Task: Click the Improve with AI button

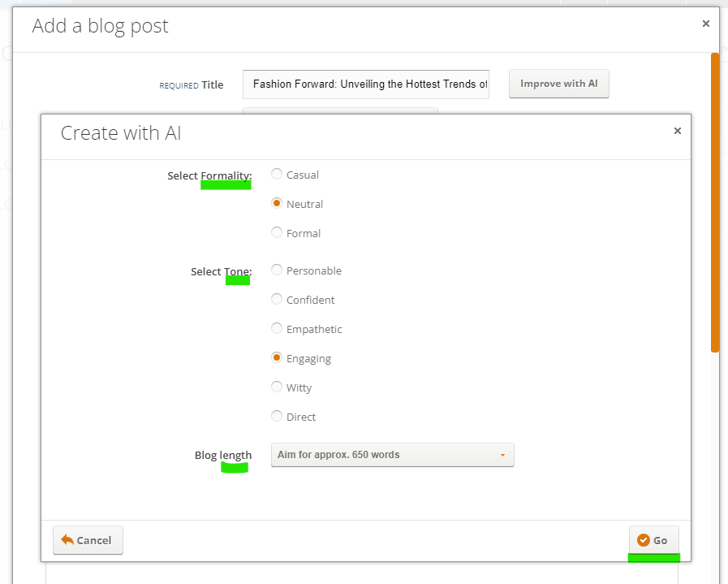Action: 559,84
